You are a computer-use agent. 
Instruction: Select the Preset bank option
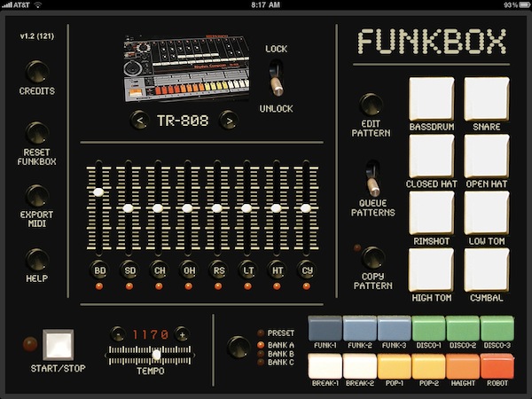(x=276, y=333)
